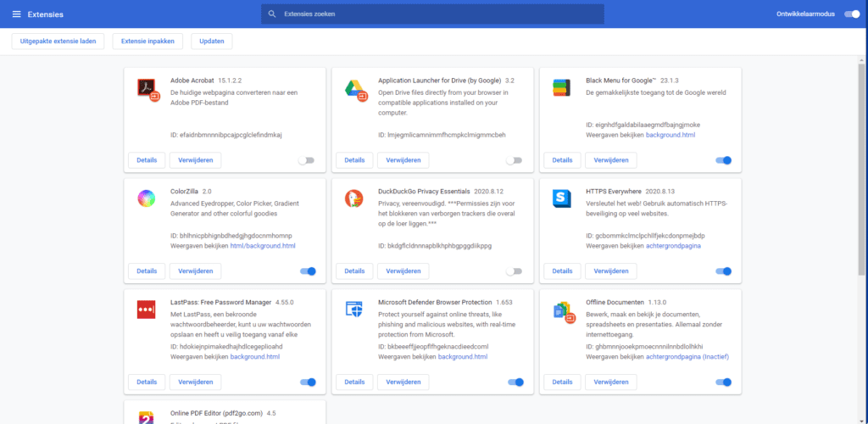Disable LastPass extension toggle
This screenshot has height=424, width=868.
click(308, 382)
